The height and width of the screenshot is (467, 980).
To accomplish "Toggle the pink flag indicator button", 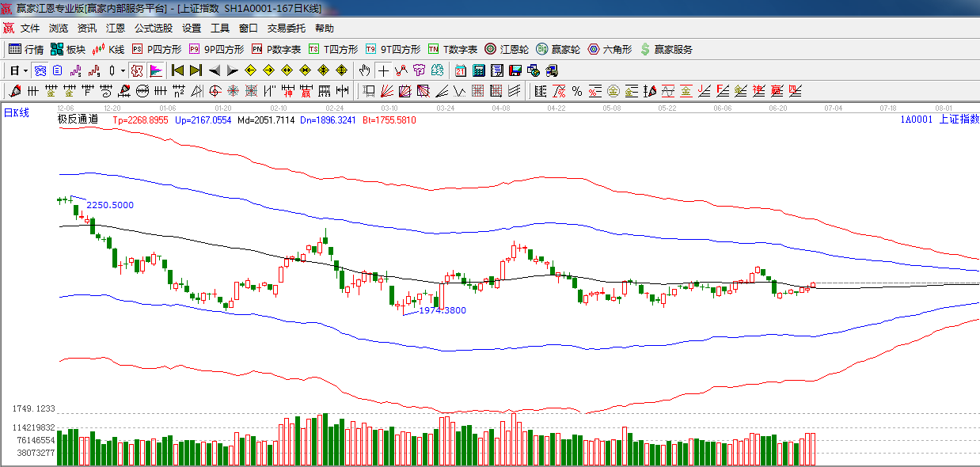I will 156,70.
